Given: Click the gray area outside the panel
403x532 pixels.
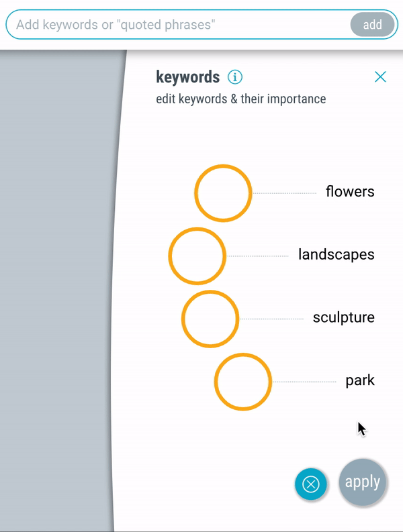Looking at the screenshot, I should [58, 288].
